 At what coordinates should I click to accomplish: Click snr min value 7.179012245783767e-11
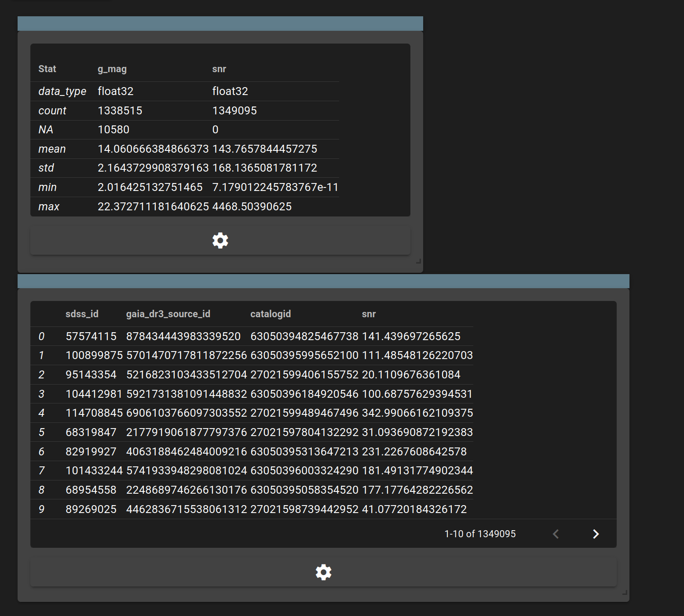tap(275, 187)
